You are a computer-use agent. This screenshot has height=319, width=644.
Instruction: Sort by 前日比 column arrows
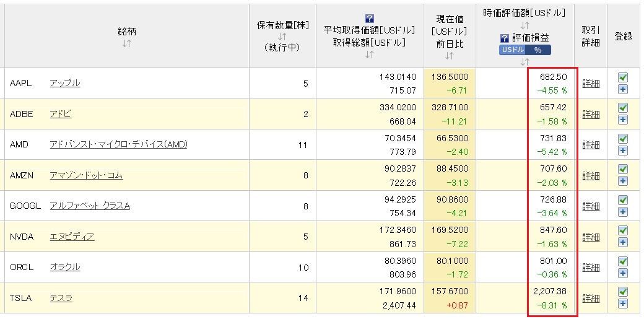coord(450,56)
